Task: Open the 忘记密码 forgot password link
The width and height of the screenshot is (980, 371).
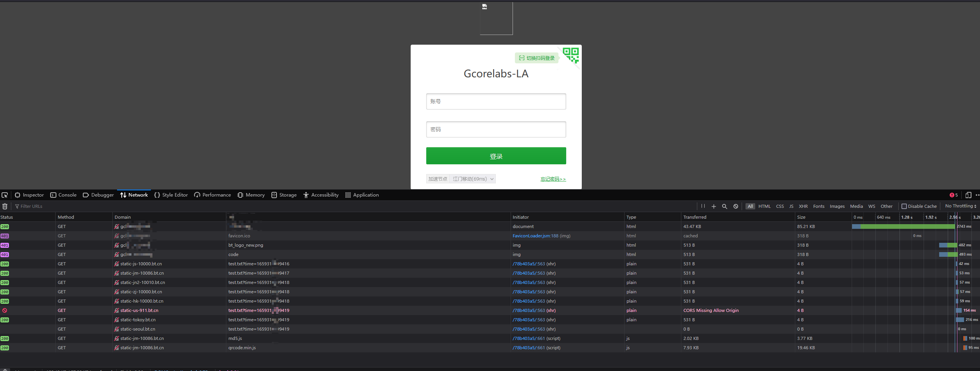Action: coord(553,179)
